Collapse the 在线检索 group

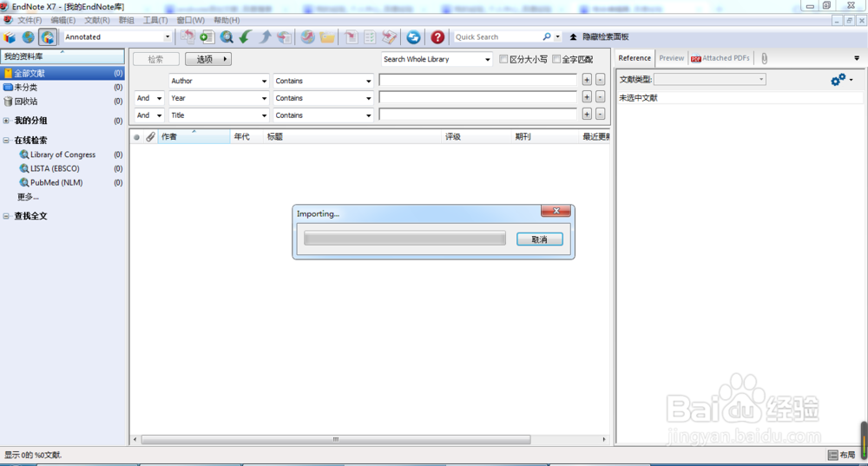(x=6, y=140)
